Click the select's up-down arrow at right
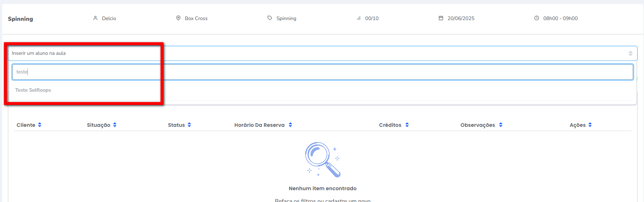The image size is (644, 202). [x=630, y=53]
